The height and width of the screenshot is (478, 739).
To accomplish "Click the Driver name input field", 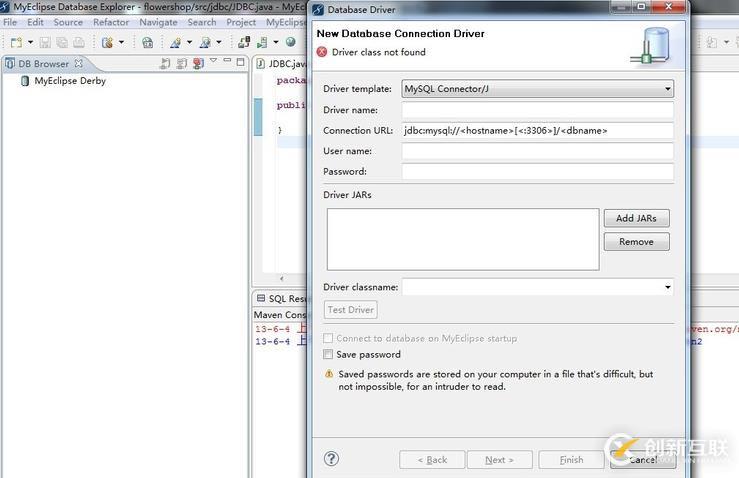I will coord(538,110).
